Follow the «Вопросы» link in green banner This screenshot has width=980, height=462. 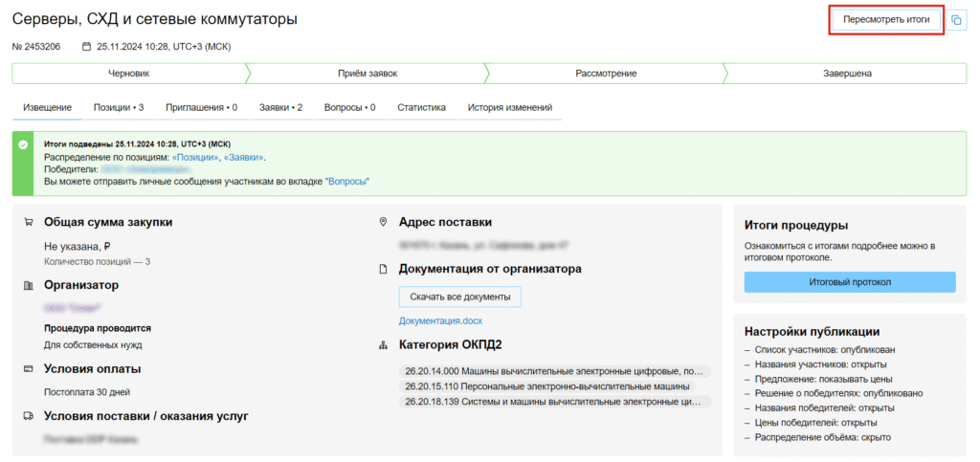point(346,181)
